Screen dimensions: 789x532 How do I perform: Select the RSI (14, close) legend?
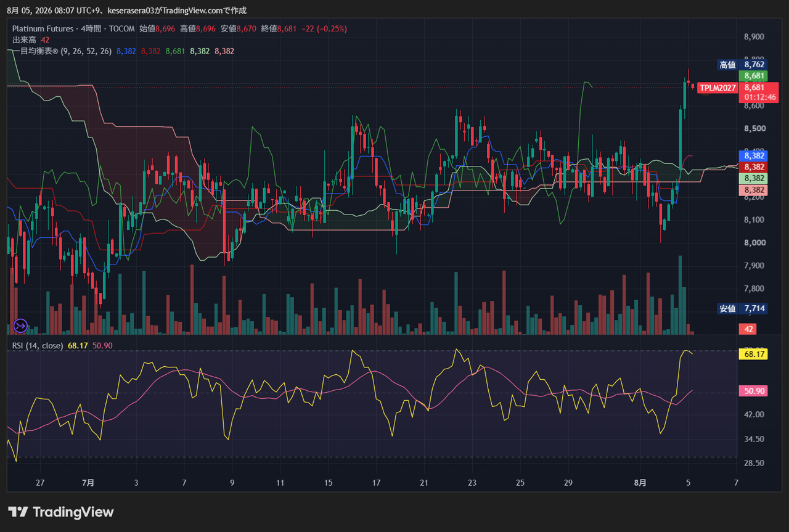point(38,346)
